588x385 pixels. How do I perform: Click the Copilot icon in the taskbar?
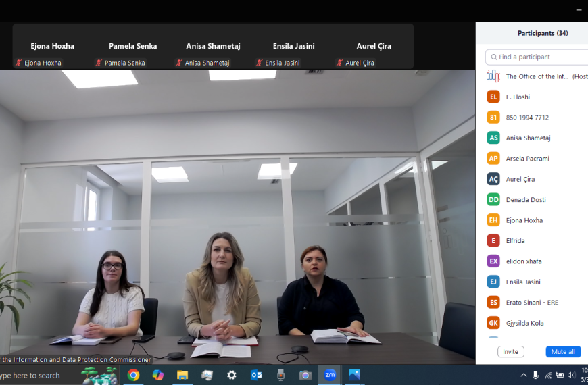click(158, 375)
